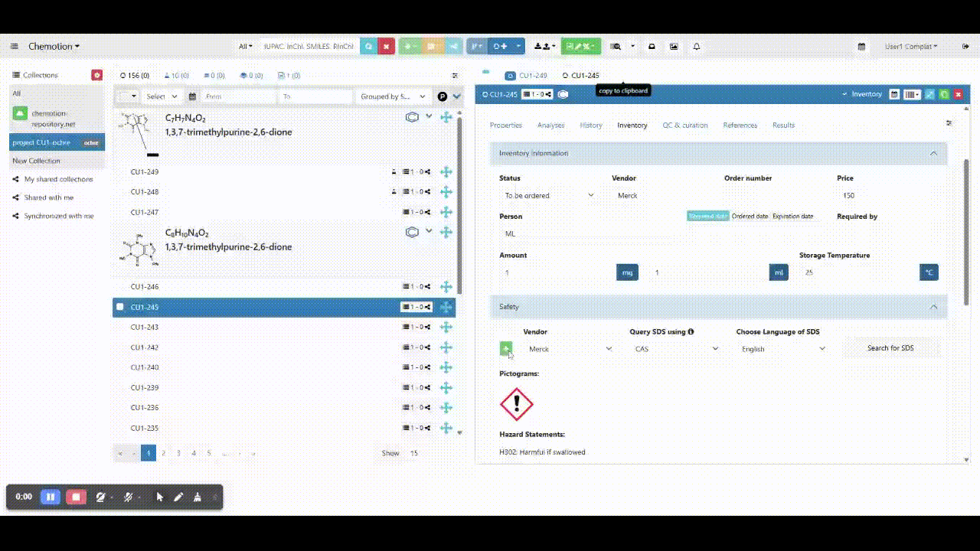Screen dimensions: 980x551
Task: Collapse the Inventory Information section
Action: [x=933, y=154]
